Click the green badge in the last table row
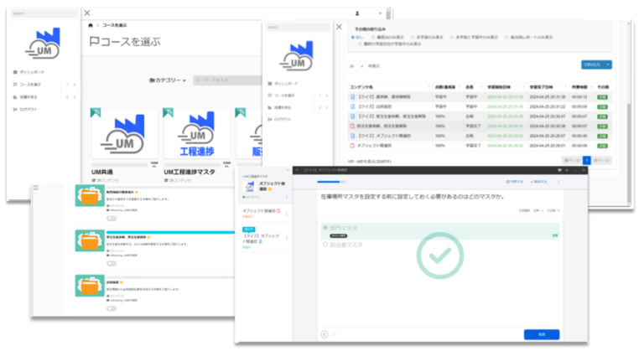 click(603, 146)
